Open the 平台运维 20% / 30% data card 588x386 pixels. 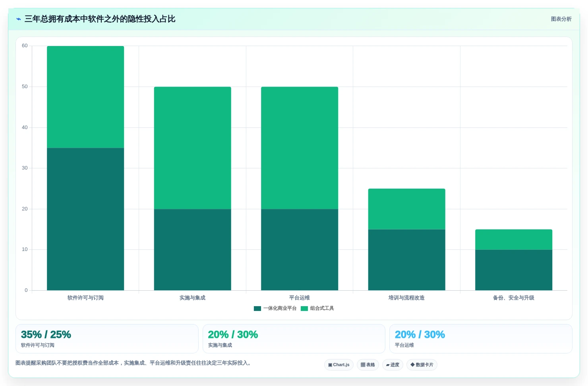pos(481,339)
